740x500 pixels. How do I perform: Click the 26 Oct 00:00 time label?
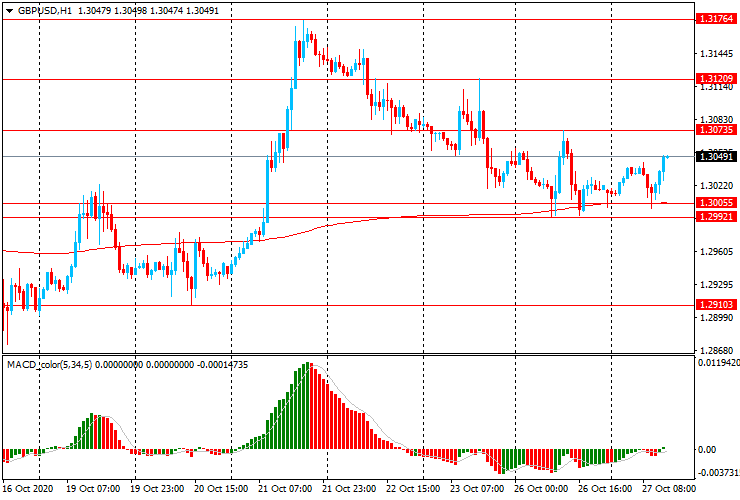click(x=541, y=489)
